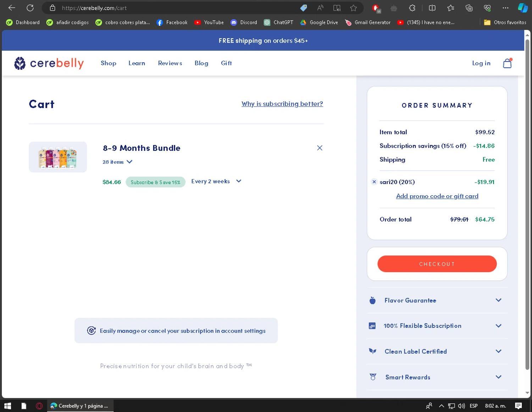
Task: Click the subscription manage icon in notice
Action: pos(92,330)
